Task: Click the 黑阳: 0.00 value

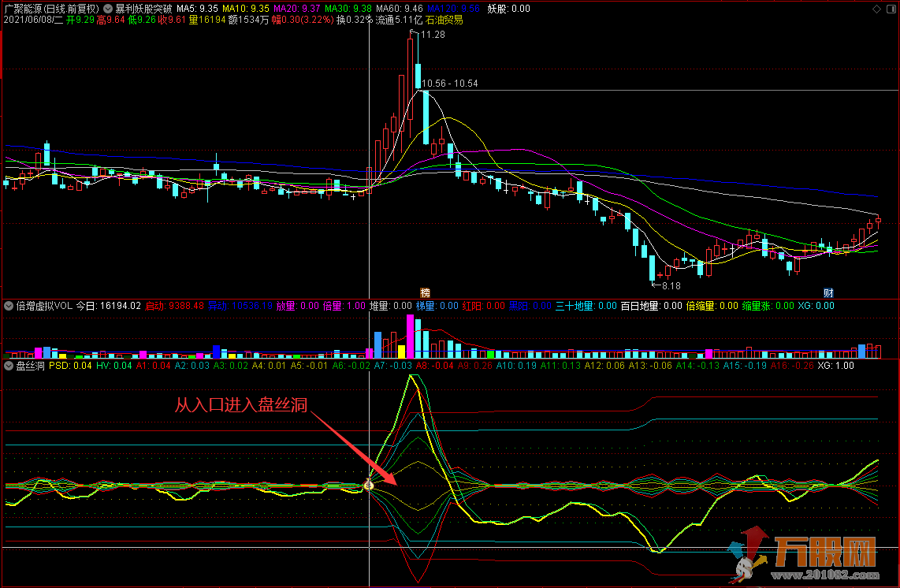Action: (530, 306)
